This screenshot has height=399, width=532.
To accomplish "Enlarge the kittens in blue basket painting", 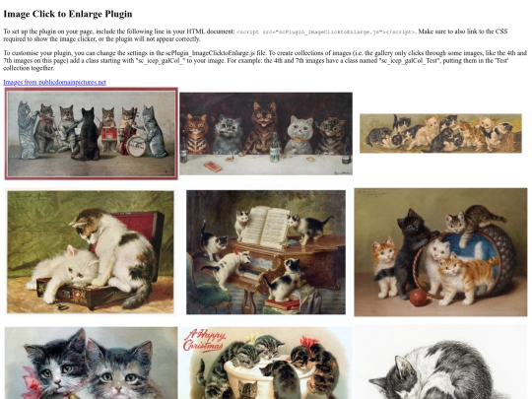I will coord(440,252).
